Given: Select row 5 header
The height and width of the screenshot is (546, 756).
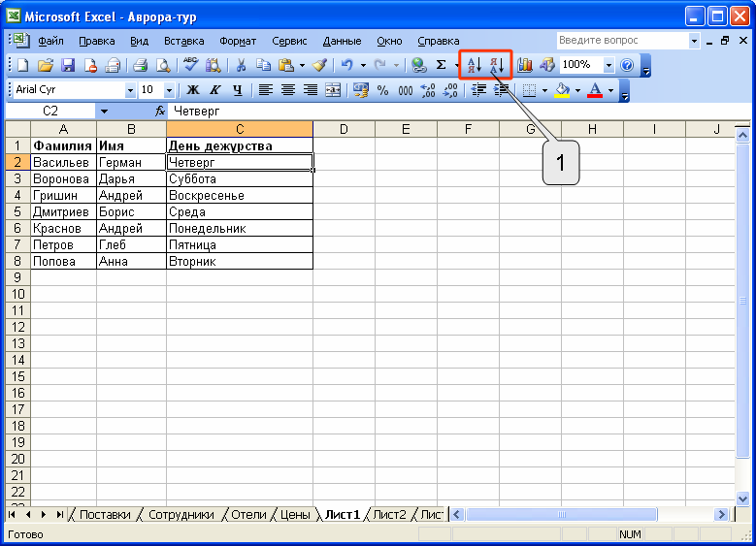Looking at the screenshot, I should click(x=17, y=212).
